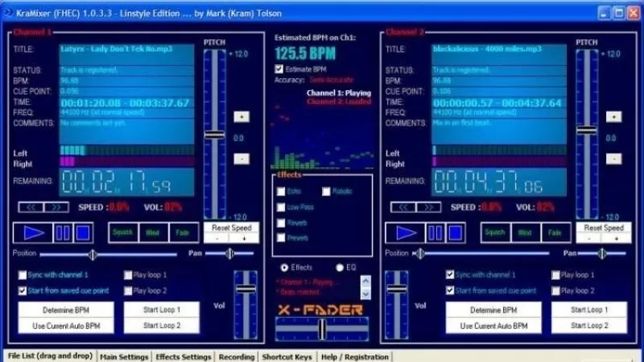Enable the Reverb effect
The height and width of the screenshot is (362, 644).
tap(281, 223)
